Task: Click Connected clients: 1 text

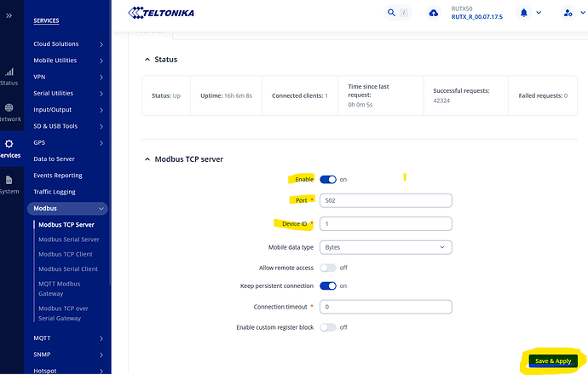Action: [x=300, y=96]
